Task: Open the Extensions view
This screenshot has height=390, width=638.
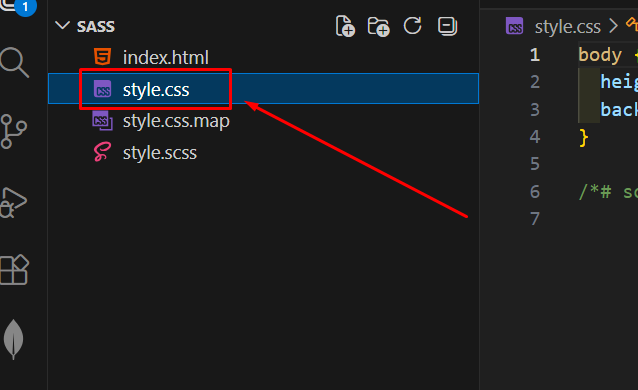Action: pyautogui.click(x=15, y=270)
